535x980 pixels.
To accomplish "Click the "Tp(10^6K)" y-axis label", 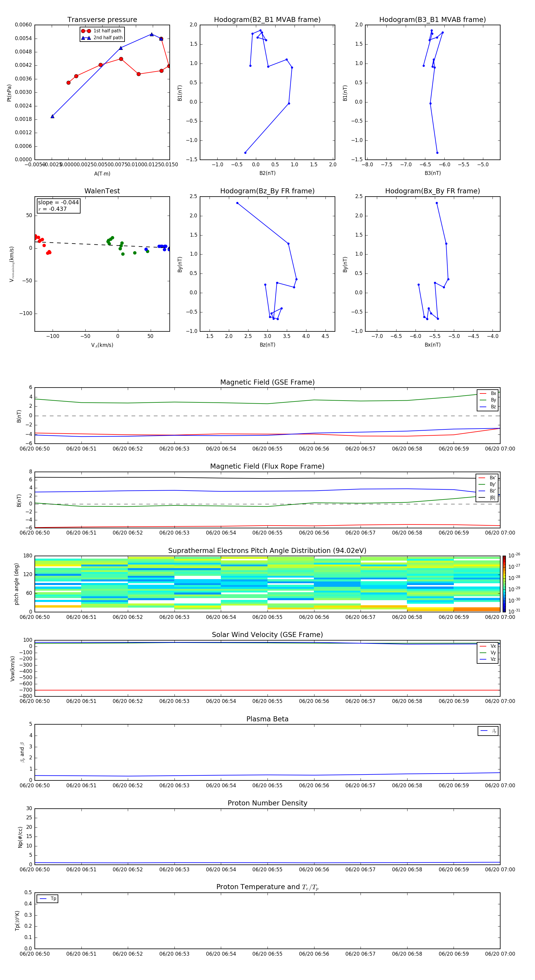I will point(17,921).
